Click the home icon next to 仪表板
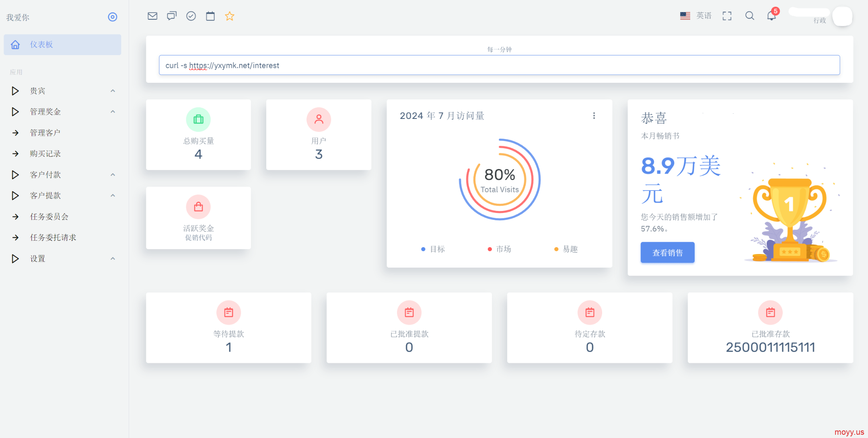 15,45
